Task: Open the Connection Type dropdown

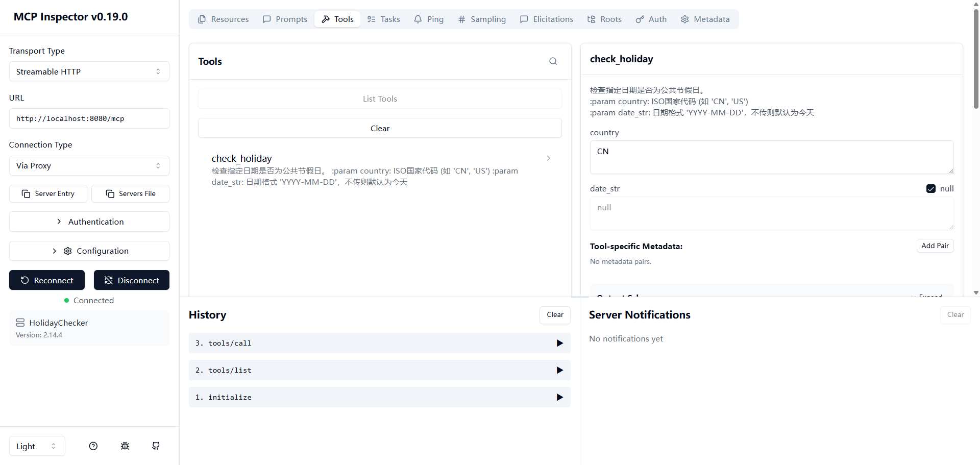Action: pos(89,166)
